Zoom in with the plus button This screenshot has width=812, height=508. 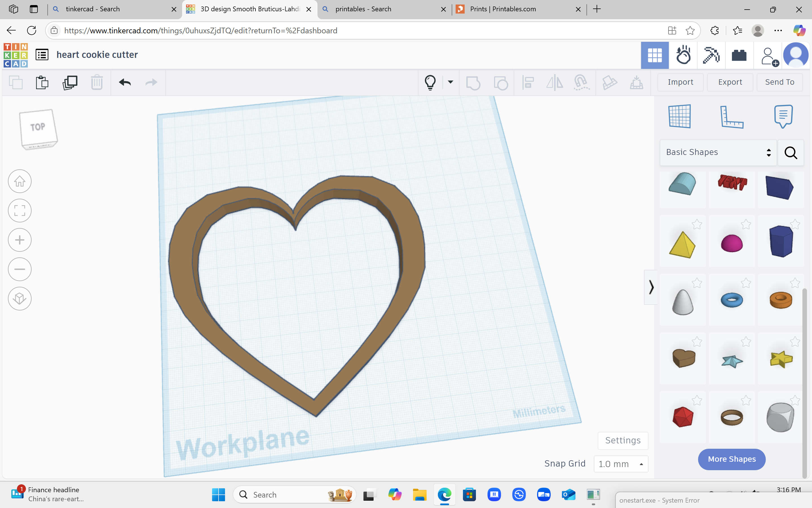click(x=20, y=240)
